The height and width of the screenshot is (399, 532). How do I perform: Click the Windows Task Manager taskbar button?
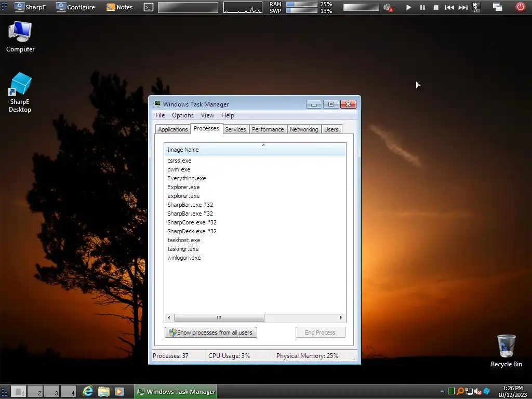click(176, 392)
